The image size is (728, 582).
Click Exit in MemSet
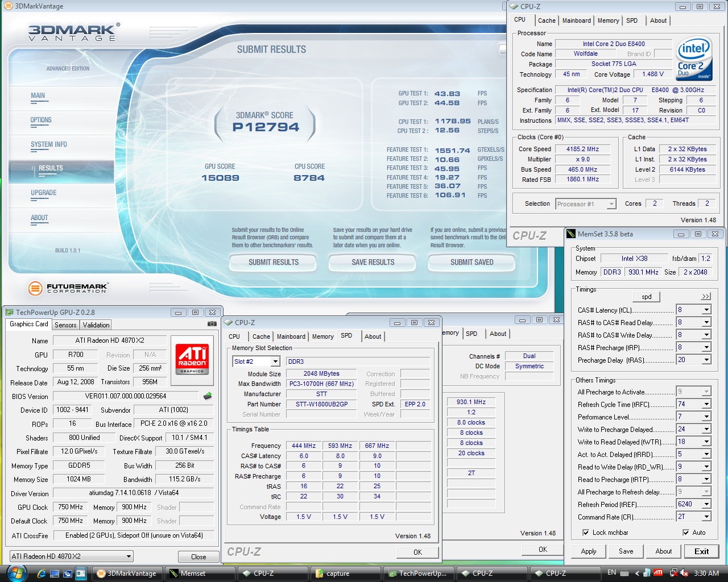click(x=702, y=551)
